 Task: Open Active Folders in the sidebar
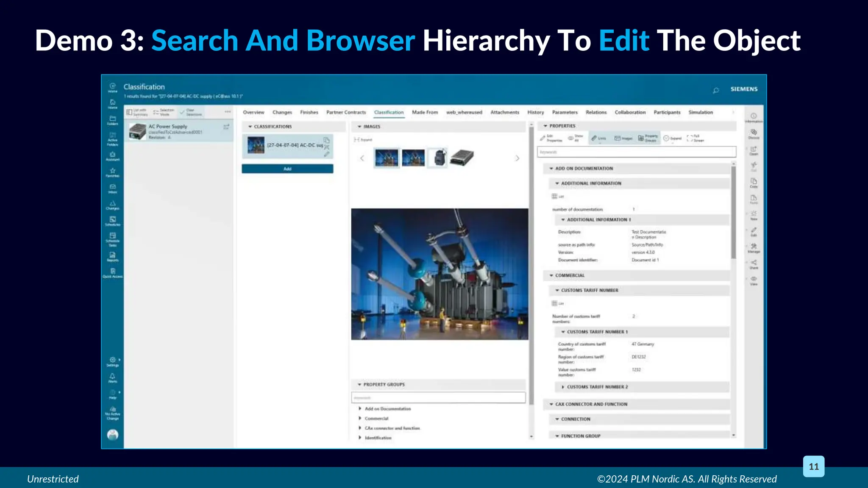click(113, 139)
